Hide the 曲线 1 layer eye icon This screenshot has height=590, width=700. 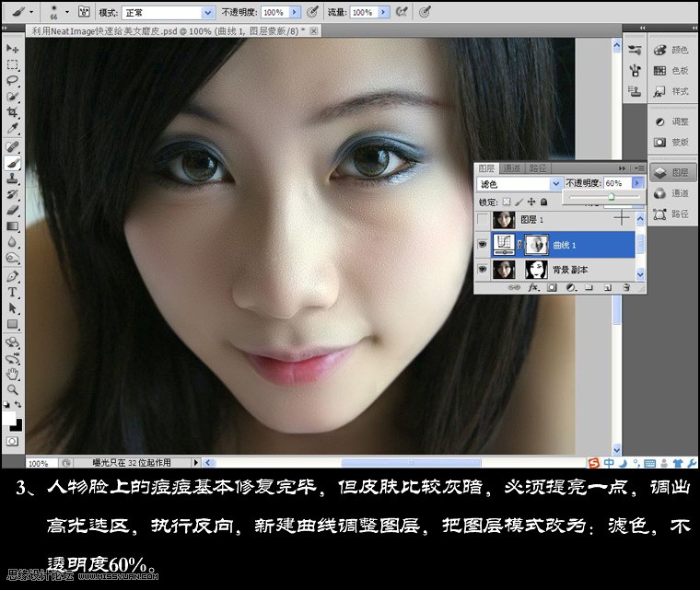click(482, 244)
